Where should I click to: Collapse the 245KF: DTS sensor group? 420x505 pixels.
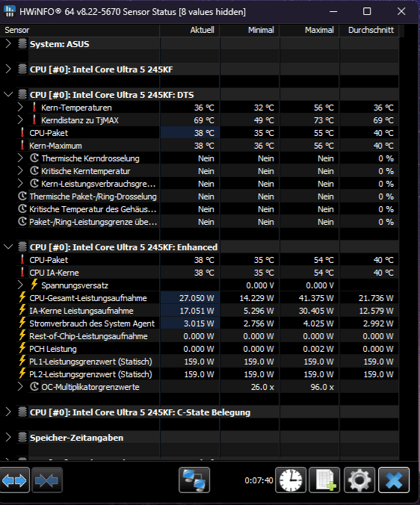[8, 94]
